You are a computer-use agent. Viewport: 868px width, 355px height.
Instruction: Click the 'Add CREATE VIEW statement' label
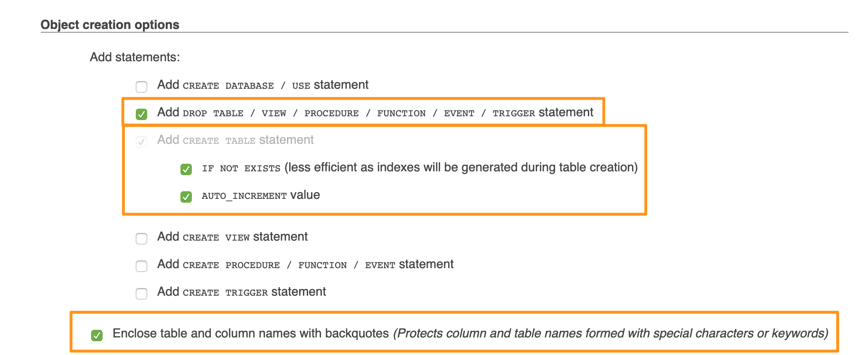click(x=232, y=237)
